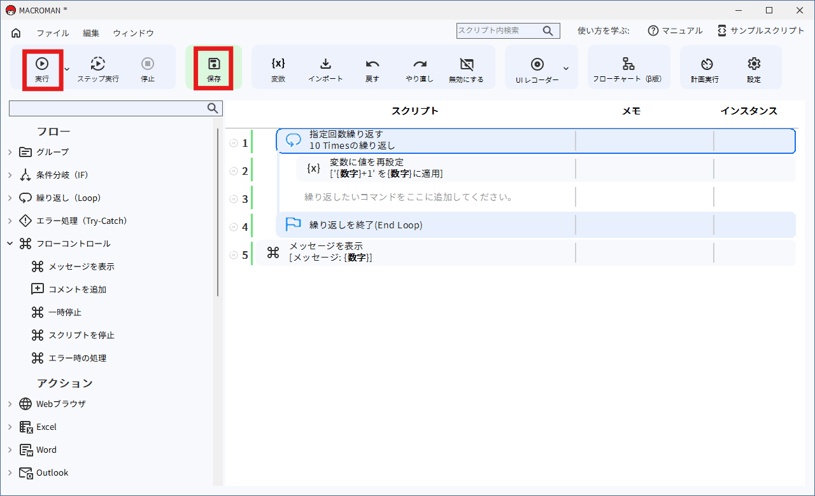Open the 変数 variables panel
The width and height of the screenshot is (815, 496).
point(278,70)
